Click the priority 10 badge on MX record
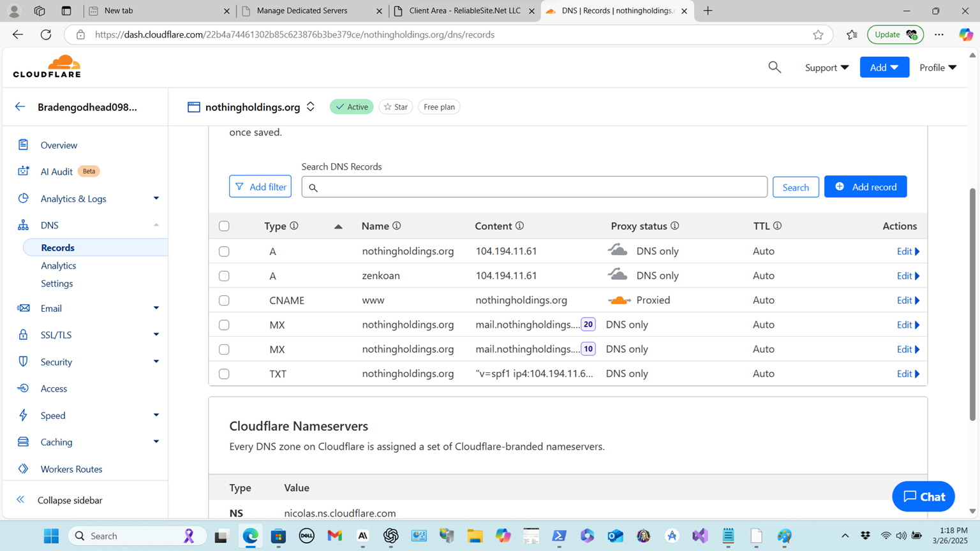 [588, 349]
